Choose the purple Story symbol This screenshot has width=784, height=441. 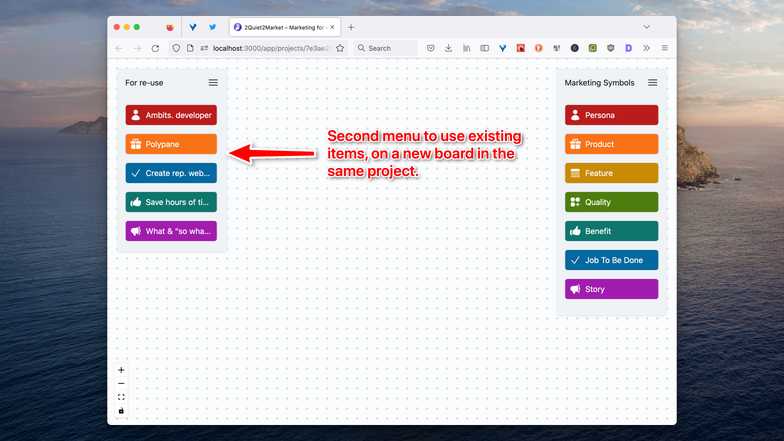pos(611,289)
